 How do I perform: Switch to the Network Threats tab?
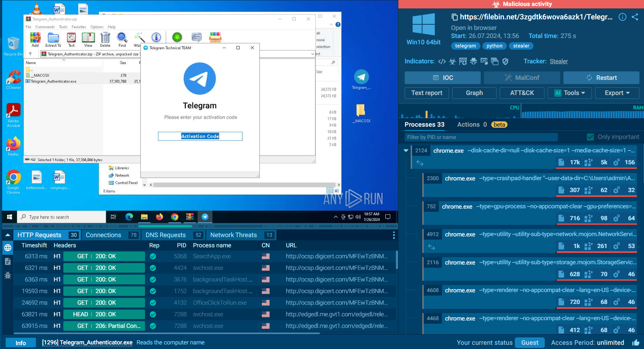tap(241, 235)
